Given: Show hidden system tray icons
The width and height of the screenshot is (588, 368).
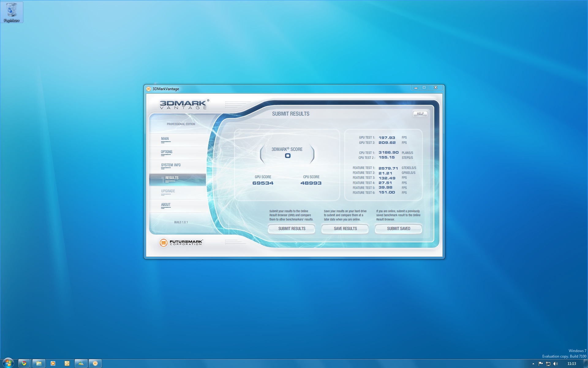Looking at the screenshot, I should point(533,364).
